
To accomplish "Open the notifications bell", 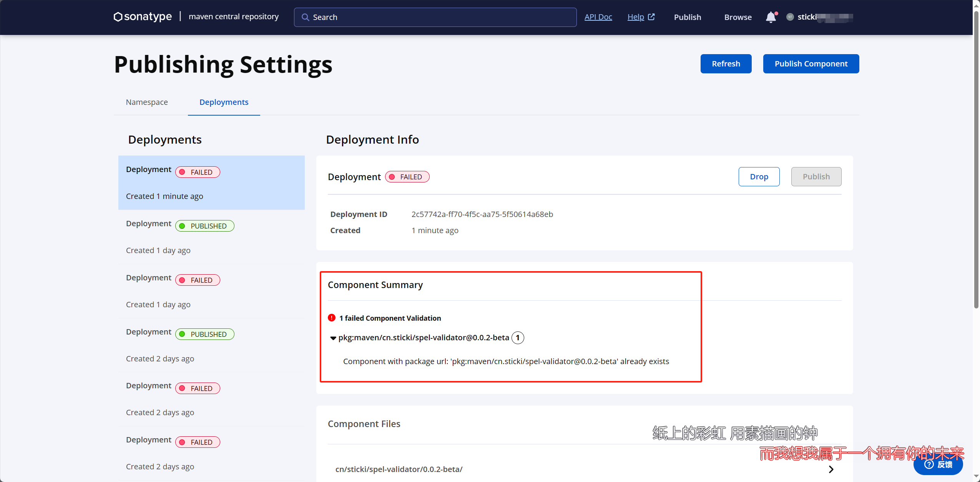I will [x=771, y=17].
